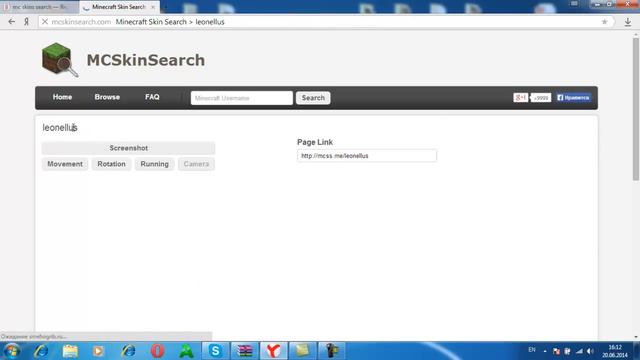Open the browser downloads arrow icon
The image size is (640, 360).
pyautogui.click(x=628, y=22)
